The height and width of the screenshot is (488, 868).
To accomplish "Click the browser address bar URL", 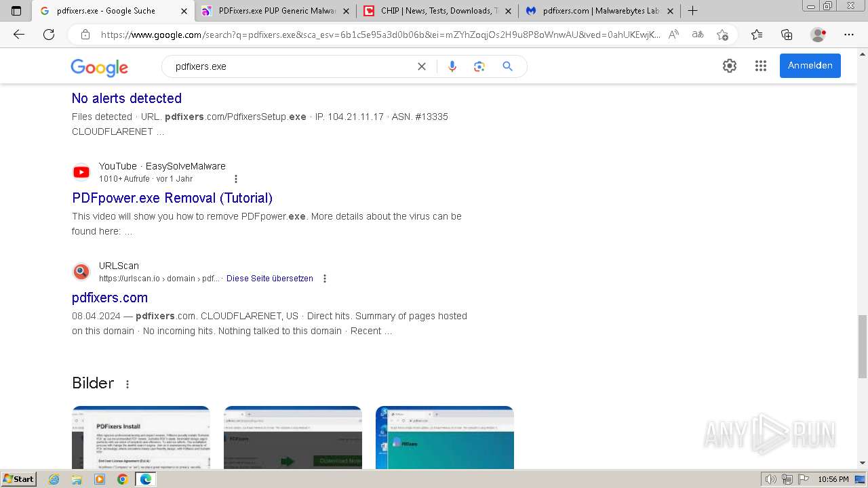I will pyautogui.click(x=380, y=35).
